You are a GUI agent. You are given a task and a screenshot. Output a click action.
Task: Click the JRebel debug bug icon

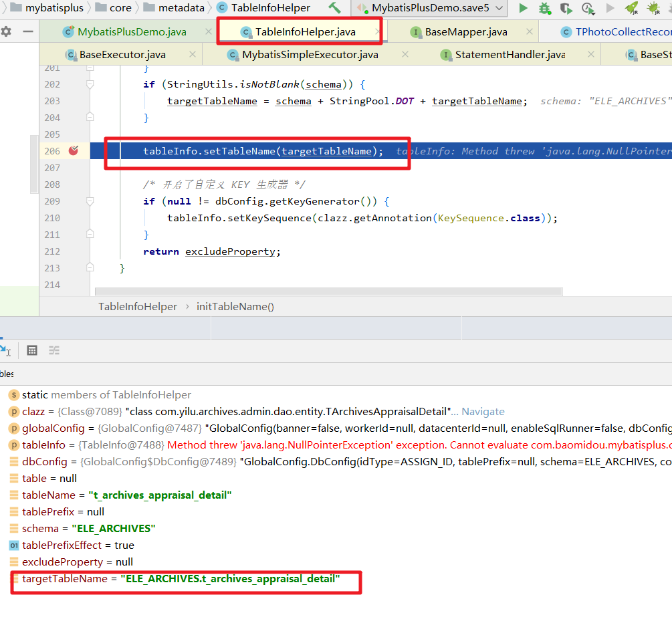[x=653, y=8]
